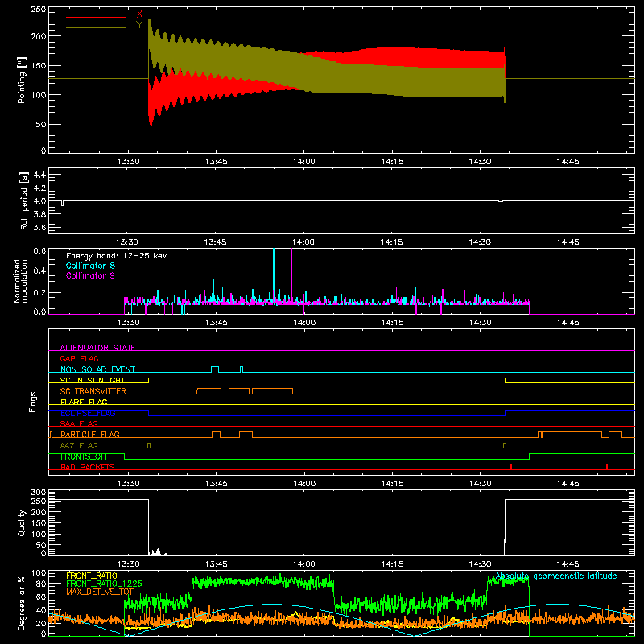Click the Normalized modulation axis title
Viewport: 644px width, 644px height.
pos(20,281)
